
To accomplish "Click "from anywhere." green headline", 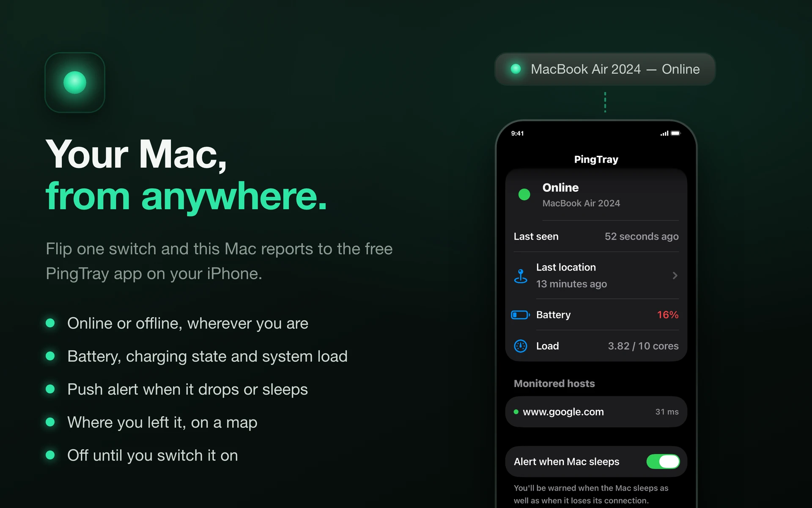I will [186, 197].
